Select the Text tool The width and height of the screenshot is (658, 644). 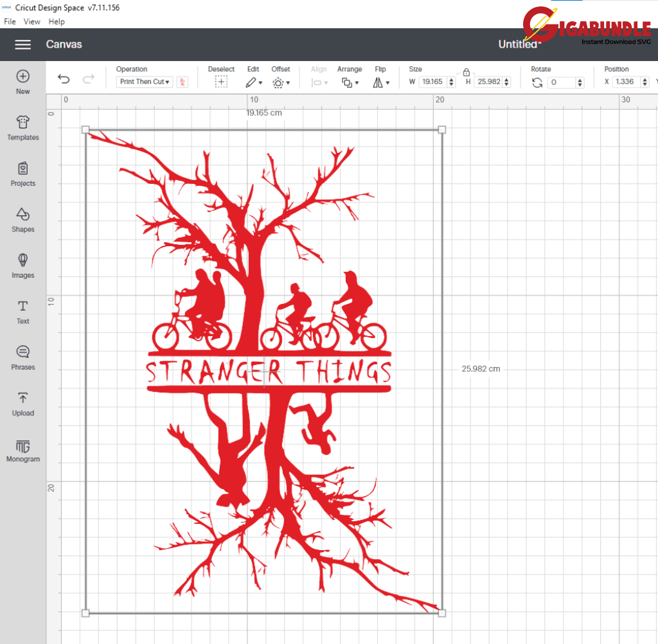[23, 312]
